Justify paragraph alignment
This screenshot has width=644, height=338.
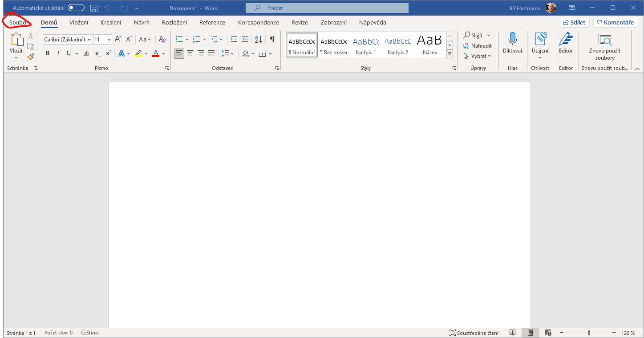click(211, 53)
